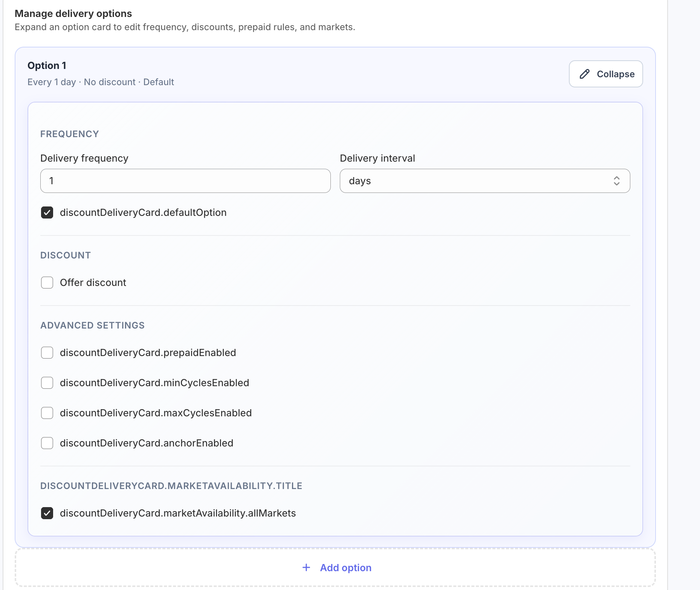Click the 'Expand an option card' description text
Image resolution: width=700 pixels, height=590 pixels.
185,27
